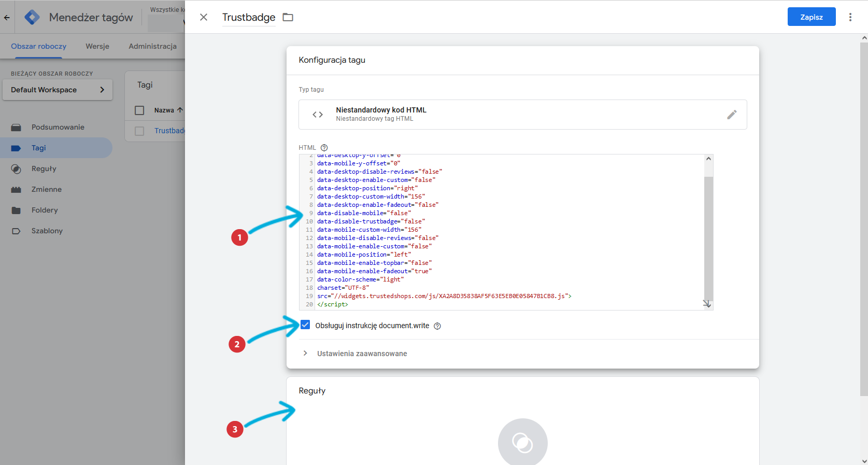
Task: Click the data-disable-mobile="false" code line
Action: (364, 213)
